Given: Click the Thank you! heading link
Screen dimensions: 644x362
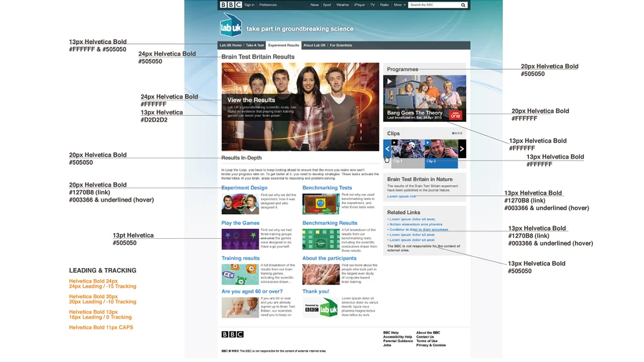Looking at the screenshot, I should 316,292.
